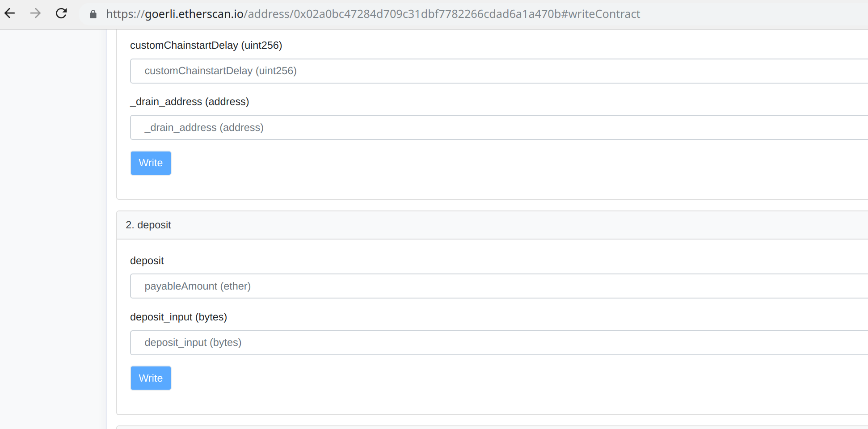This screenshot has width=868, height=429.
Task: Click the blank left page margin
Action: (53, 223)
